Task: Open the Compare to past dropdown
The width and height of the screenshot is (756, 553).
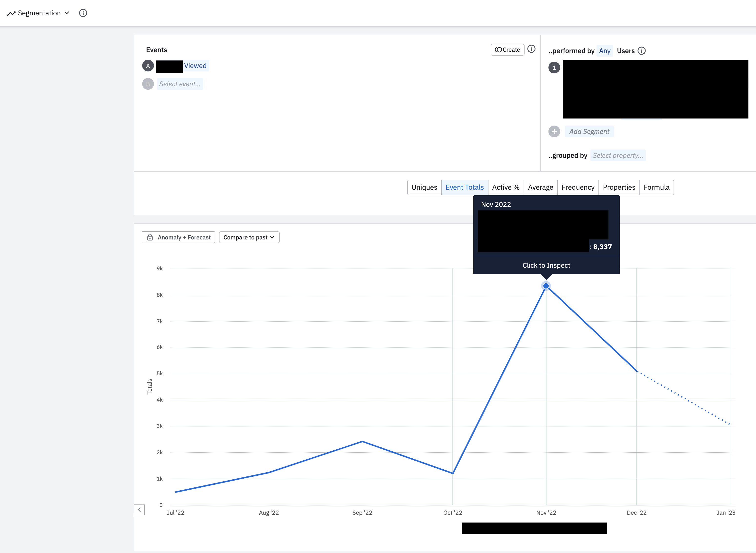Action: pyautogui.click(x=249, y=237)
